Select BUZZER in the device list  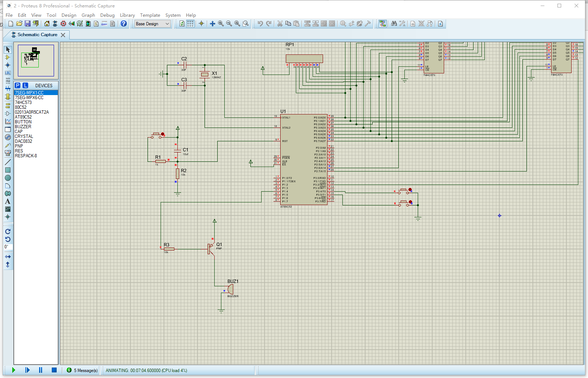[36, 127]
